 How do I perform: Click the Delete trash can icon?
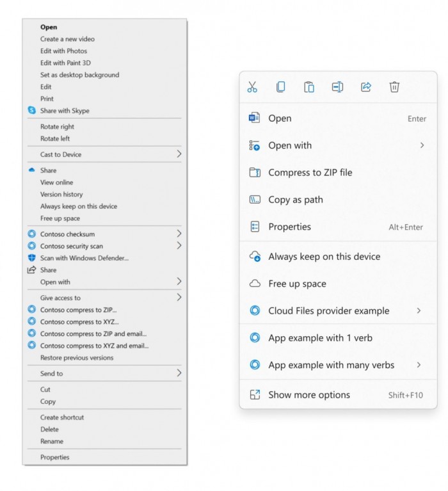pyautogui.click(x=394, y=87)
